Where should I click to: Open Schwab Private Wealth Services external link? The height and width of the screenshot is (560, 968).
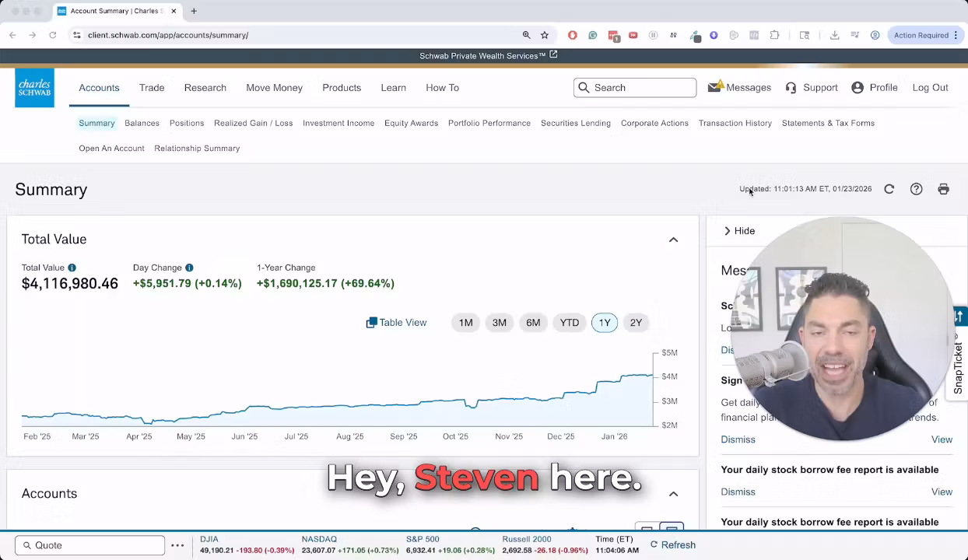point(489,55)
